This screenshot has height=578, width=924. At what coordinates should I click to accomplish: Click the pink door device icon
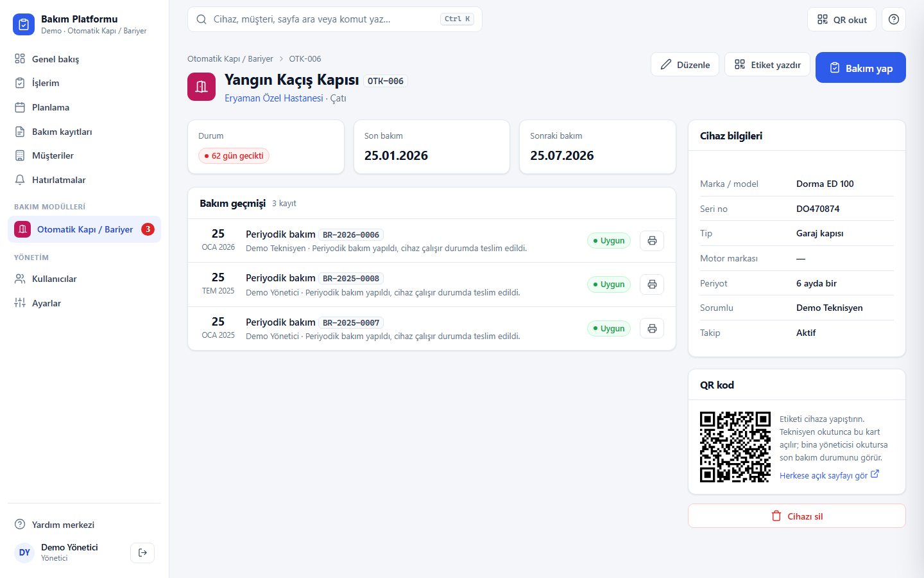click(x=201, y=87)
